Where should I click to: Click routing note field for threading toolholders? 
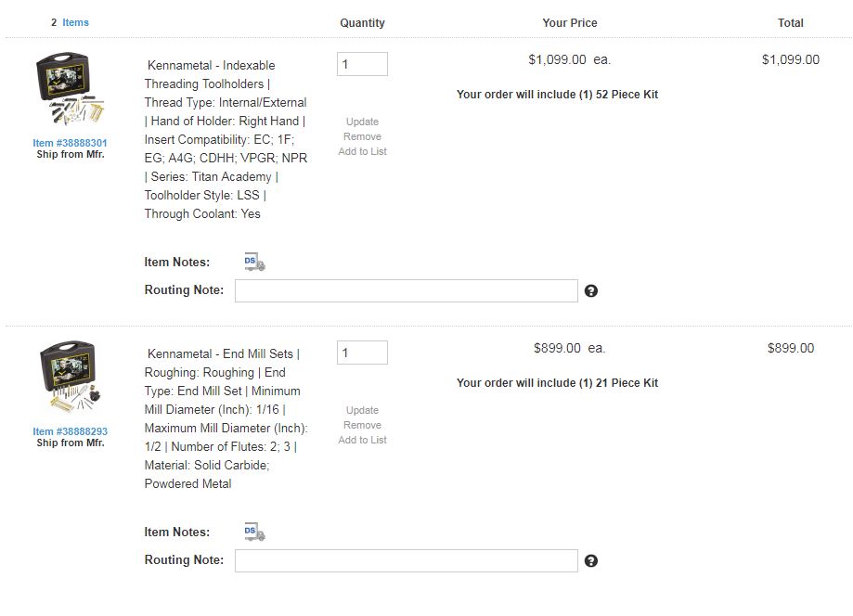pyautogui.click(x=406, y=291)
